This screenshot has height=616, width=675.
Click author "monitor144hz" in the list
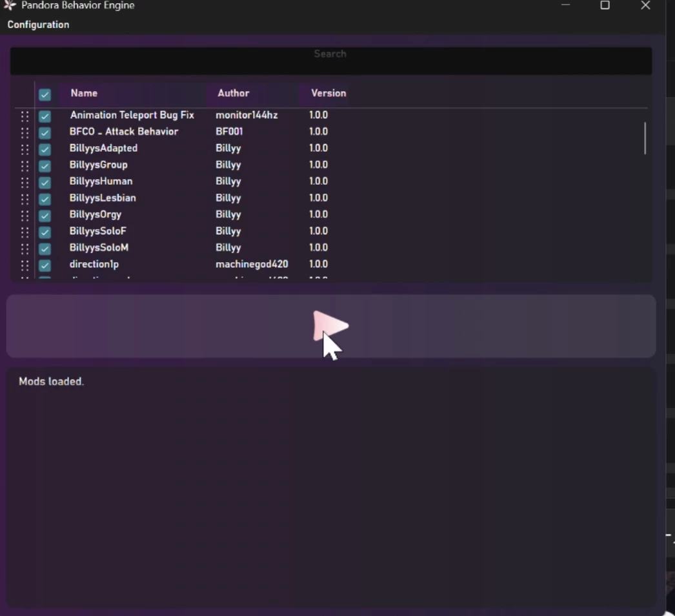pyautogui.click(x=247, y=115)
